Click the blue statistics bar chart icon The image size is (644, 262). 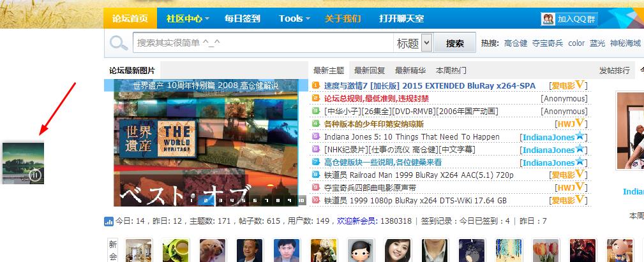109,221
